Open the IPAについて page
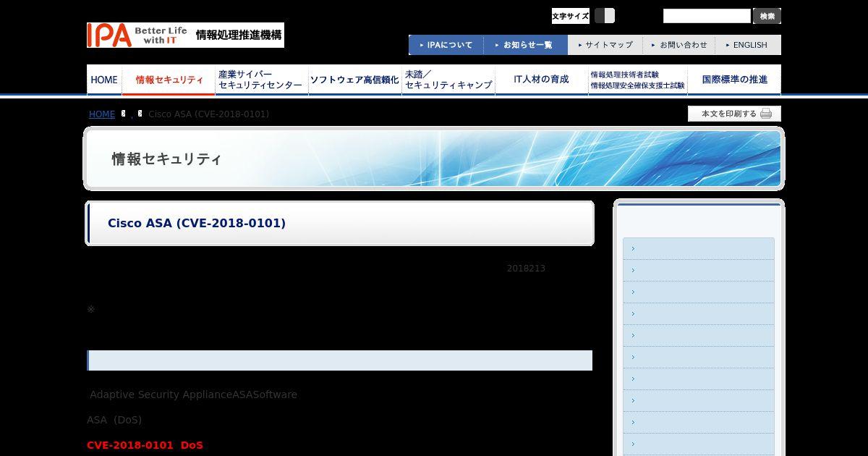 point(446,45)
